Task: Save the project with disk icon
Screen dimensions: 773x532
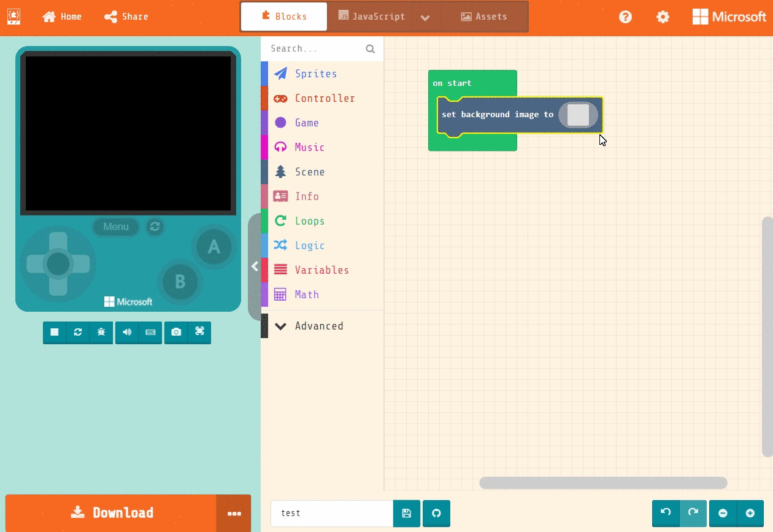Action: 407,513
